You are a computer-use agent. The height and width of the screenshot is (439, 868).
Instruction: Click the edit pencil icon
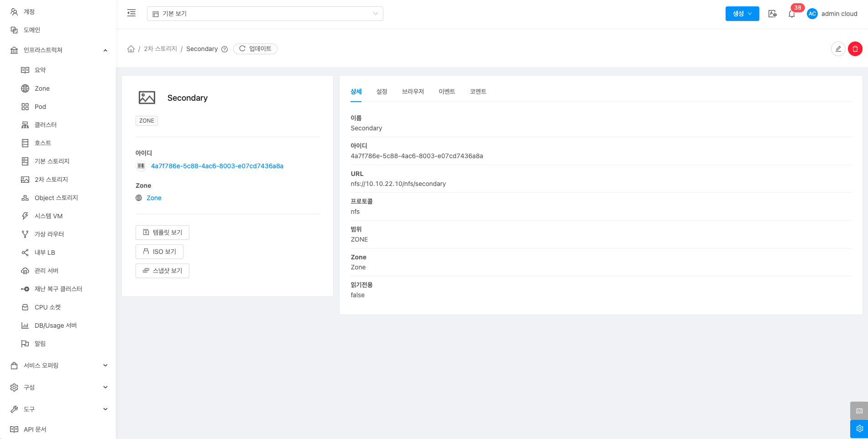(838, 49)
